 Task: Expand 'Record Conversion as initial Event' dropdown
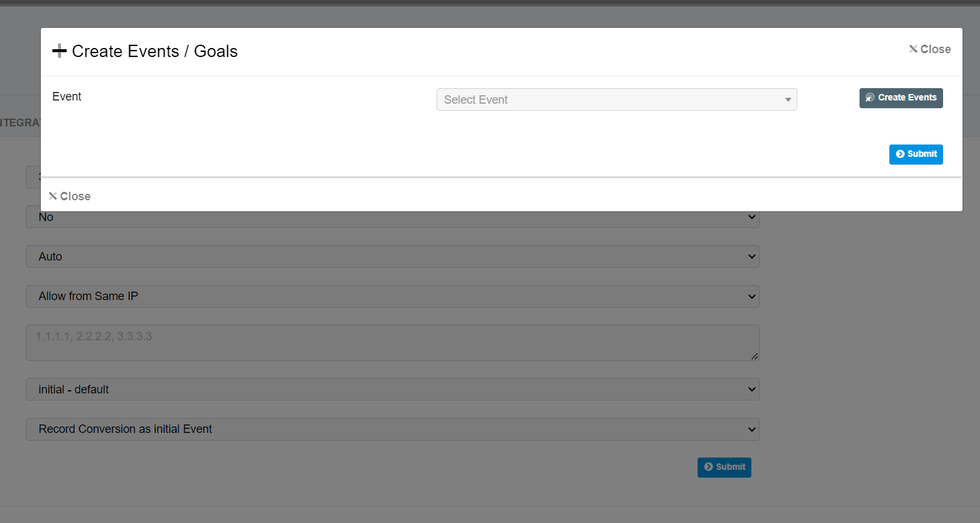click(x=393, y=429)
